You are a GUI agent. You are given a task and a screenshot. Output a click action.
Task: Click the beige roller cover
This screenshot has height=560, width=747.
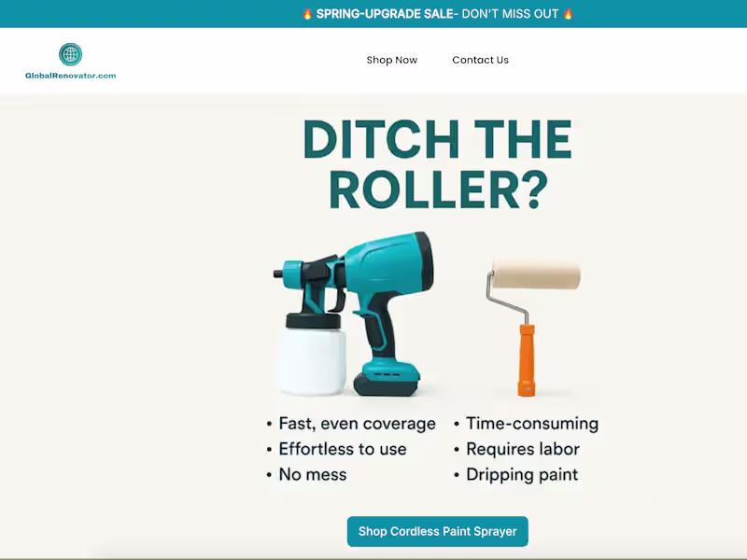click(536, 273)
